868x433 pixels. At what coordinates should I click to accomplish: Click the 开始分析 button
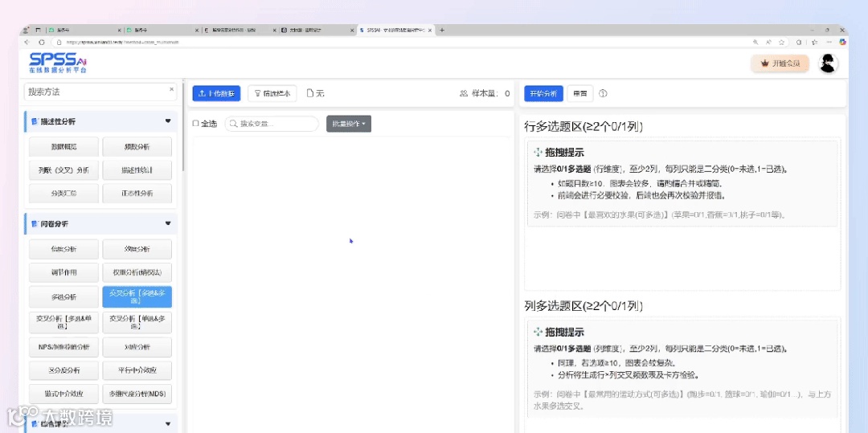point(543,93)
